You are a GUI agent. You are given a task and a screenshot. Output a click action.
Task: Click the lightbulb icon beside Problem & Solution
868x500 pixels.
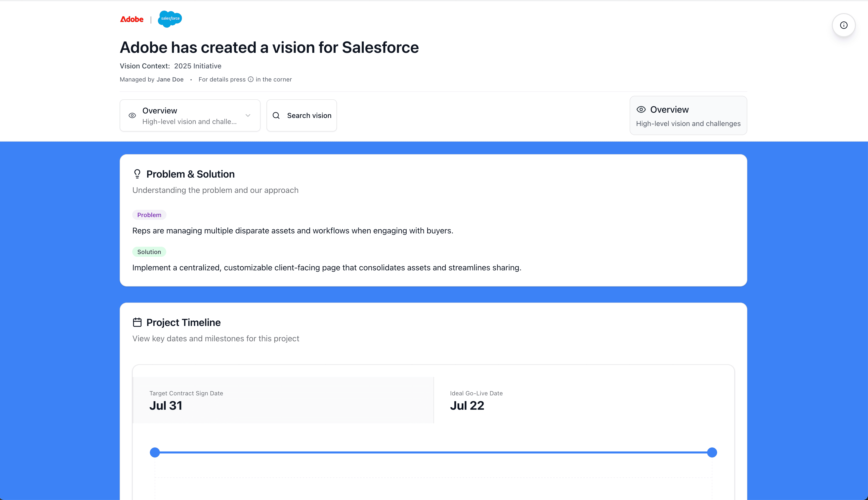click(x=137, y=174)
